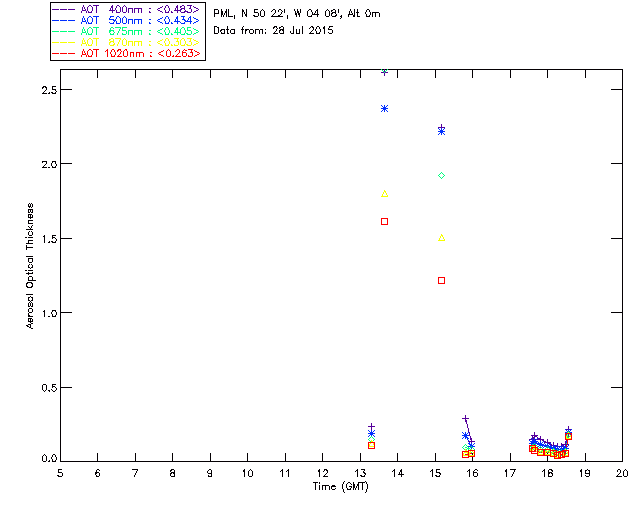Image resolution: width=640 pixels, height=512 pixels.
Task: Click the 0.0 y-axis tick label
Action: pyautogui.click(x=49, y=459)
